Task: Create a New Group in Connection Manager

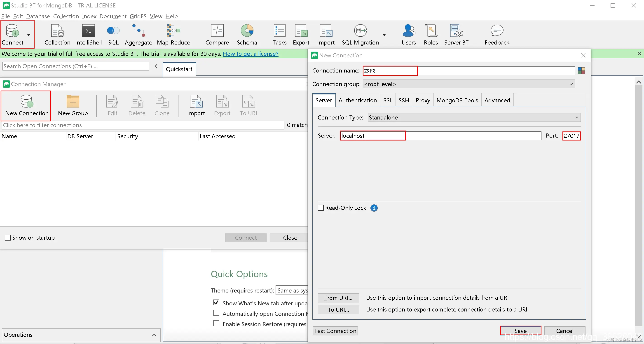Action: 73,105
